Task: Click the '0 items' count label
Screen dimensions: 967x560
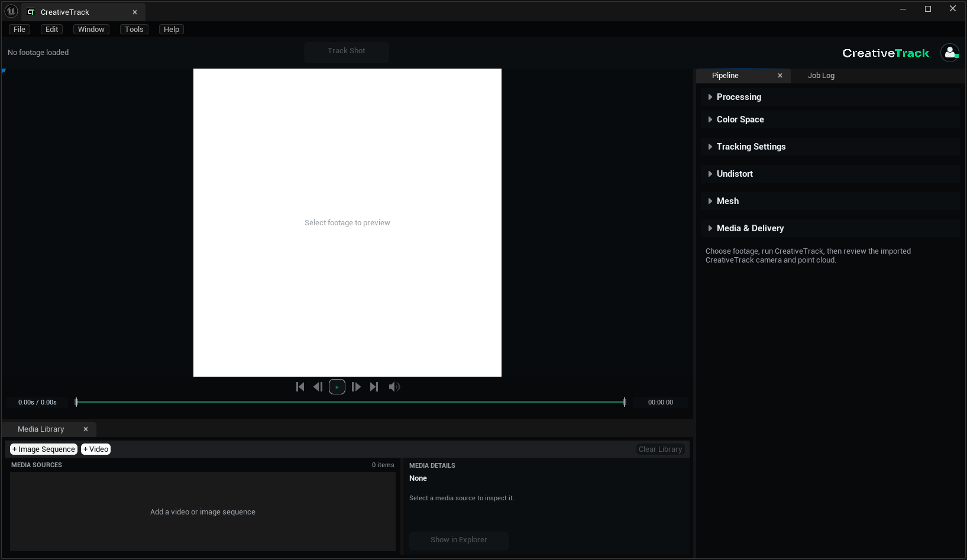Action: (383, 465)
